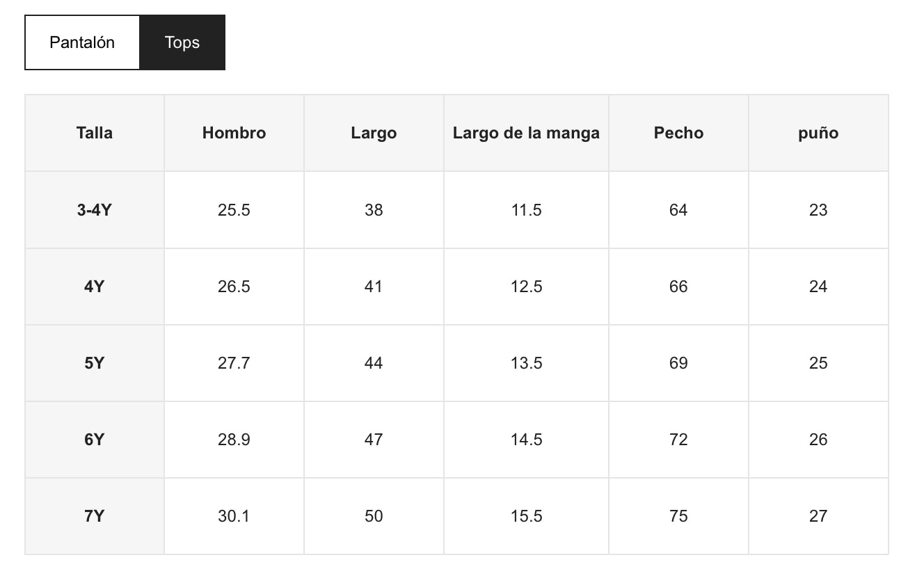The width and height of the screenshot is (924, 569).
Task: Click the 41 Largo value cell
Action: point(374,287)
